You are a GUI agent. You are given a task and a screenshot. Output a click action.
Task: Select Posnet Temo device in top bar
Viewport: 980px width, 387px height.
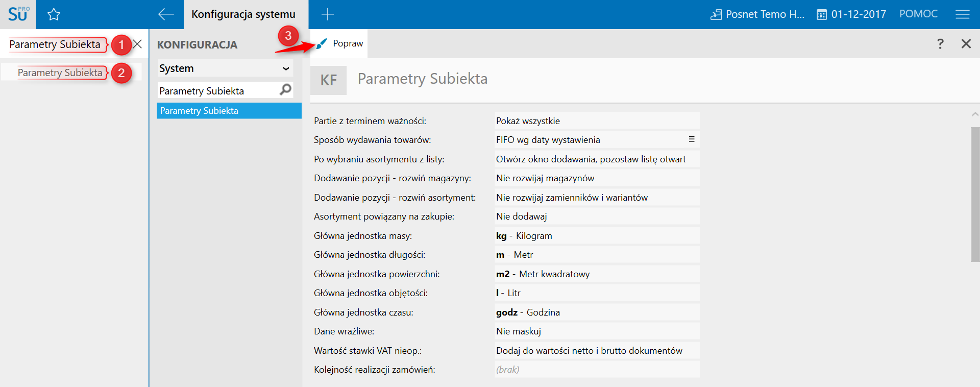pyautogui.click(x=757, y=14)
